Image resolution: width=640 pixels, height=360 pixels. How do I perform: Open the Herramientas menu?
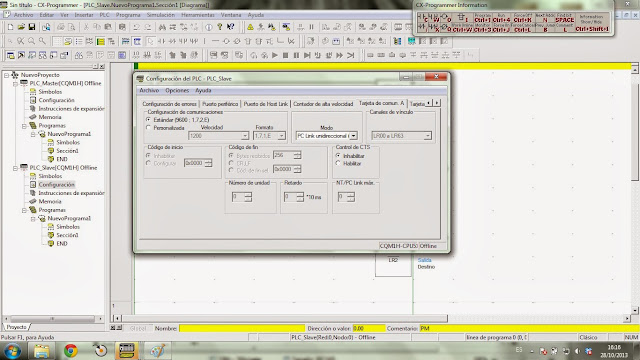click(x=198, y=15)
